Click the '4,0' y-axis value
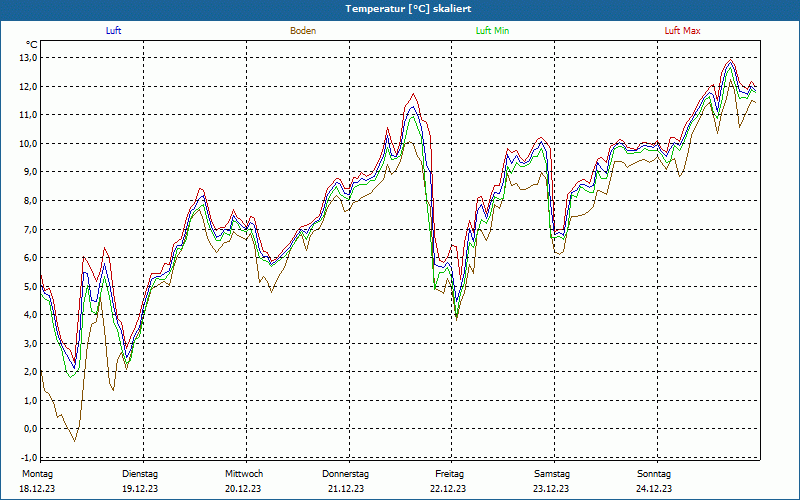The image size is (800, 500). 31,315
